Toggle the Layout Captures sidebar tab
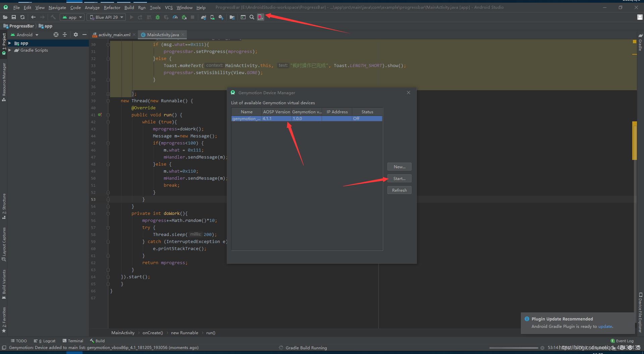The width and height of the screenshot is (644, 354). click(4, 244)
